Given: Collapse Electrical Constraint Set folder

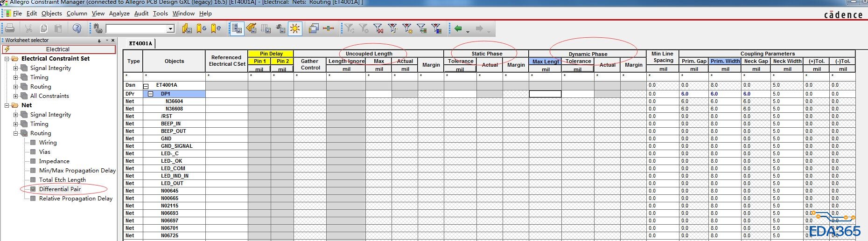Looking at the screenshot, I should 7,59.
